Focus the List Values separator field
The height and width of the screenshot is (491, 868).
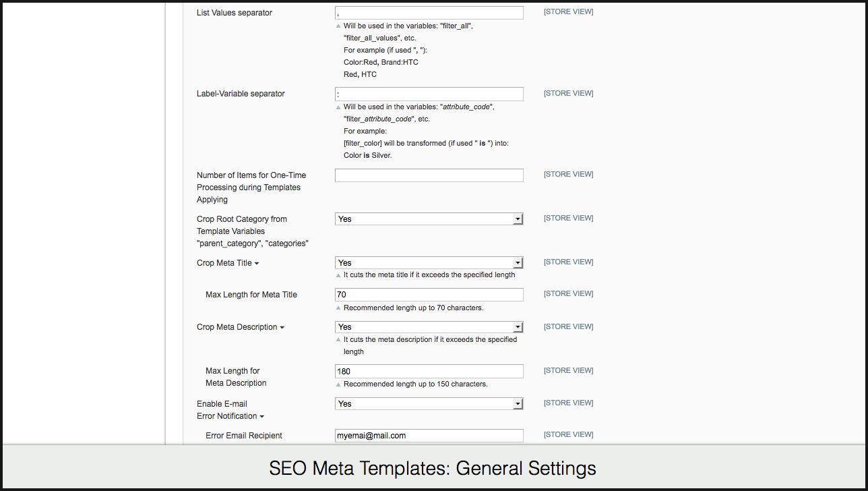[429, 13]
